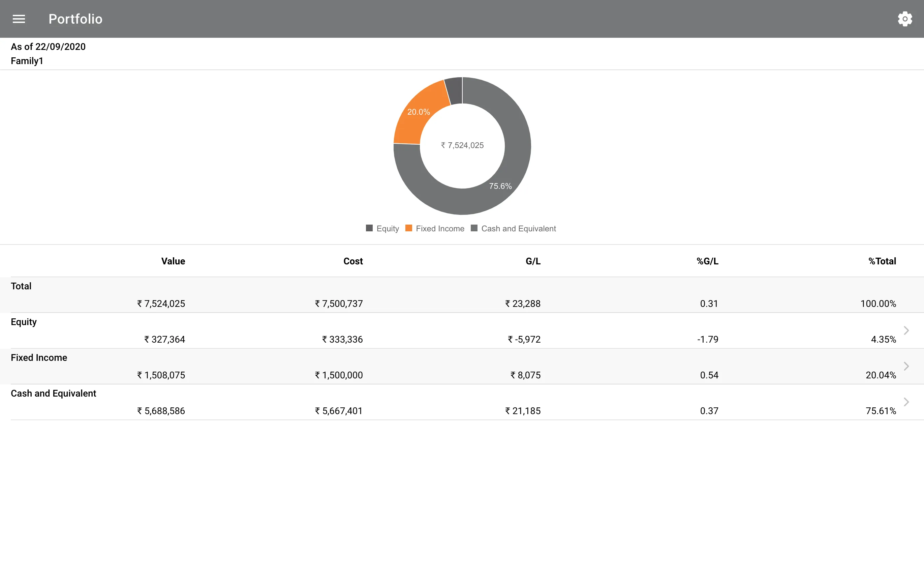
Task: Click Fixed Income value ₹ 1,508,075
Action: [161, 375]
